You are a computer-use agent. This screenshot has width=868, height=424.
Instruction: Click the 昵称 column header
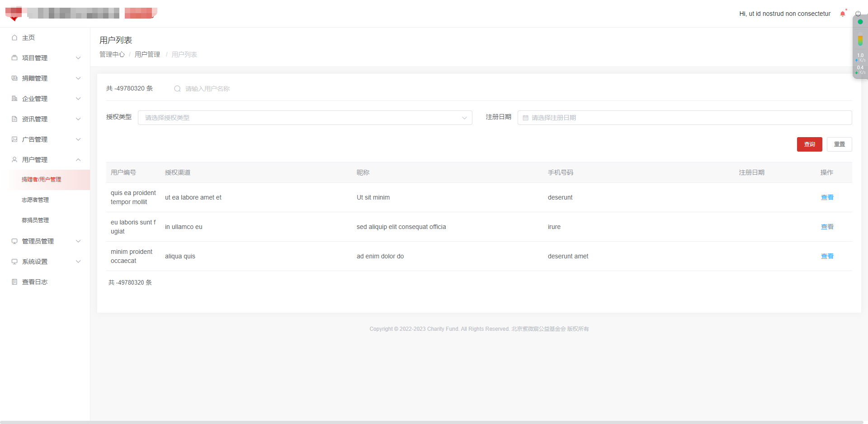(x=363, y=172)
